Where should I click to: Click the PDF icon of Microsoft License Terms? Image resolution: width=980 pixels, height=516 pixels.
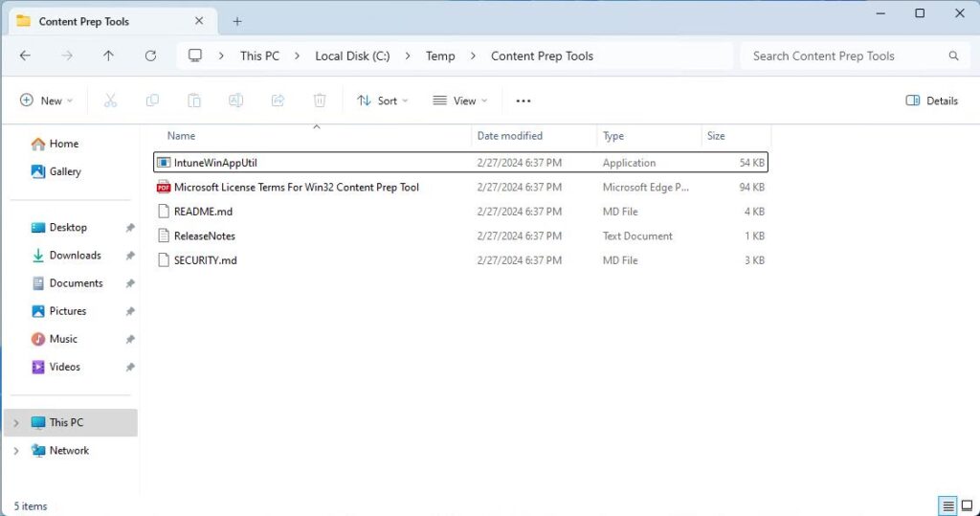click(163, 187)
